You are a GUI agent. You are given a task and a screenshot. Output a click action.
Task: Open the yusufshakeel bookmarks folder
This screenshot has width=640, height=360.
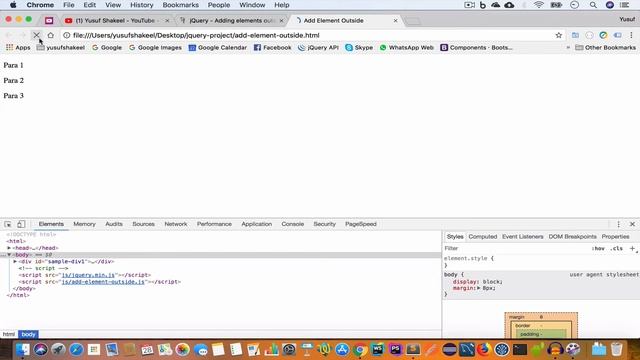click(x=61, y=47)
